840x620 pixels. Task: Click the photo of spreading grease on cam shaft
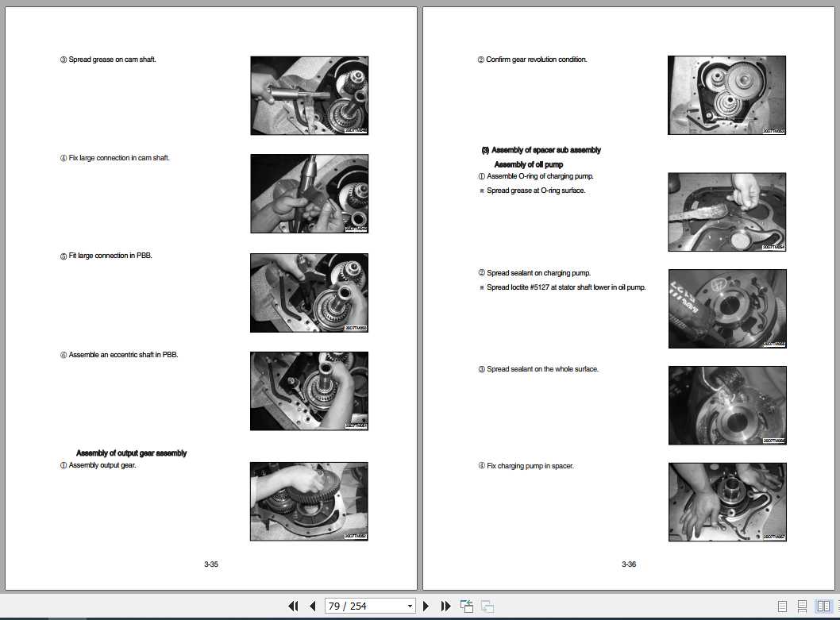tap(309, 95)
